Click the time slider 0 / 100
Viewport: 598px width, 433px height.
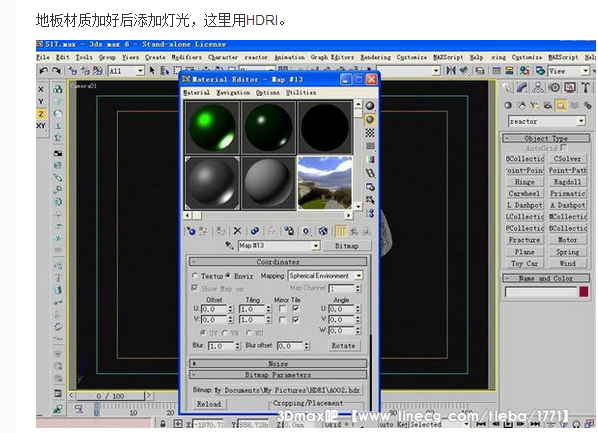(110, 396)
